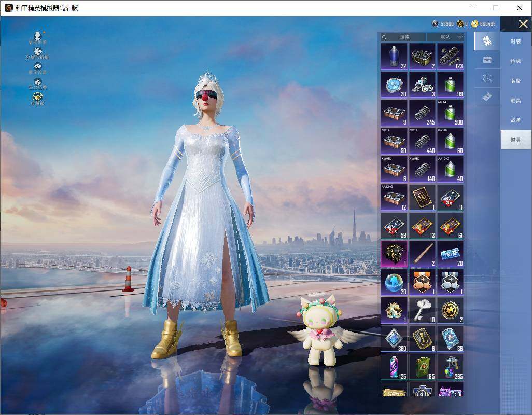Select the MK14 spring item 440
Screen dimensions: 532x415
(x=422, y=141)
